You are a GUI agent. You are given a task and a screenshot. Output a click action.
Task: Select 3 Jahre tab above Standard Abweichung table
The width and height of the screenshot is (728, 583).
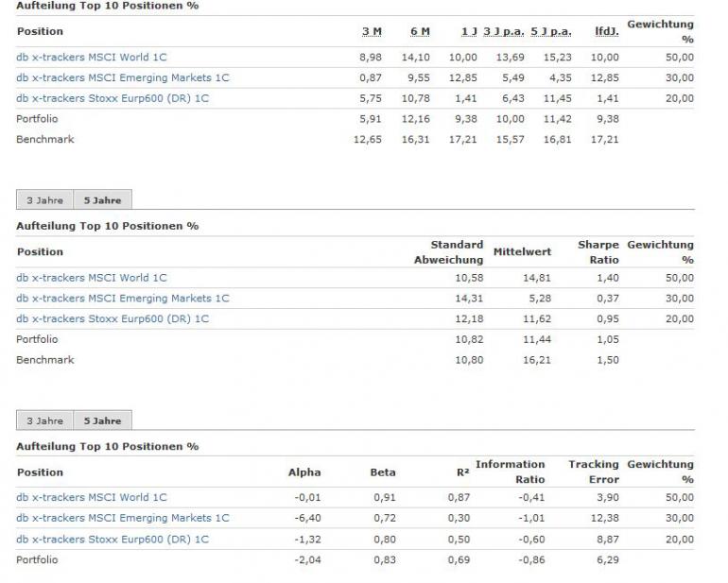coord(44,200)
